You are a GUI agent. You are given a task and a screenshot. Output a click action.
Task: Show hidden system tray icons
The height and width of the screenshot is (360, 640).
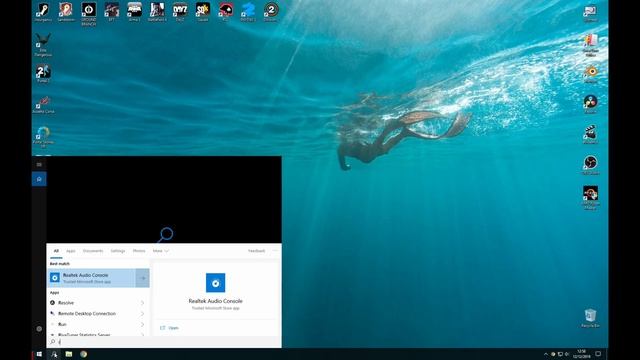(546, 354)
